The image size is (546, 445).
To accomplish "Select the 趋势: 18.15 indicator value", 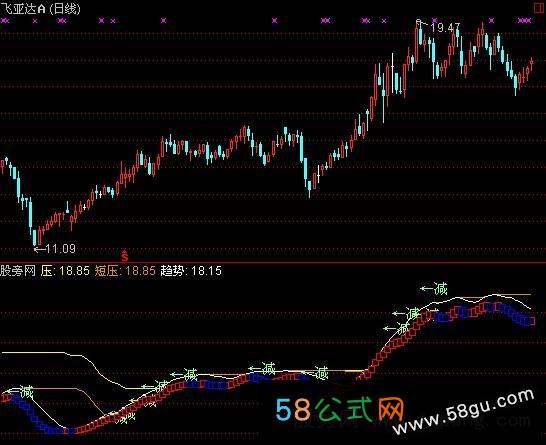I will pos(191,271).
